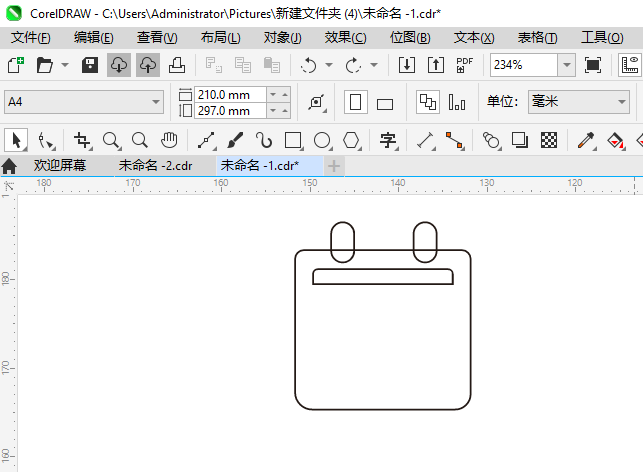Image resolution: width=643 pixels, height=472 pixels.
Task: Select the Color Eyedropper tool
Action: click(586, 140)
